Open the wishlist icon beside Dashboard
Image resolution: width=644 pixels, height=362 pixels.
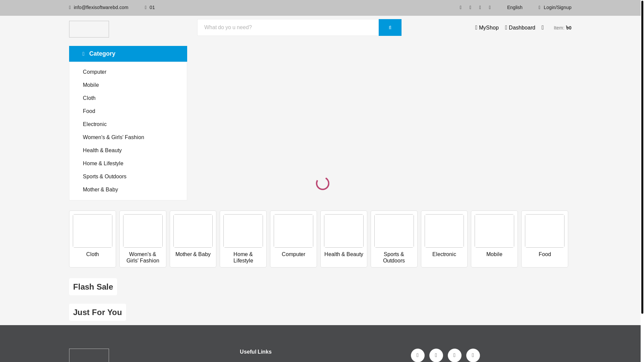point(543,27)
